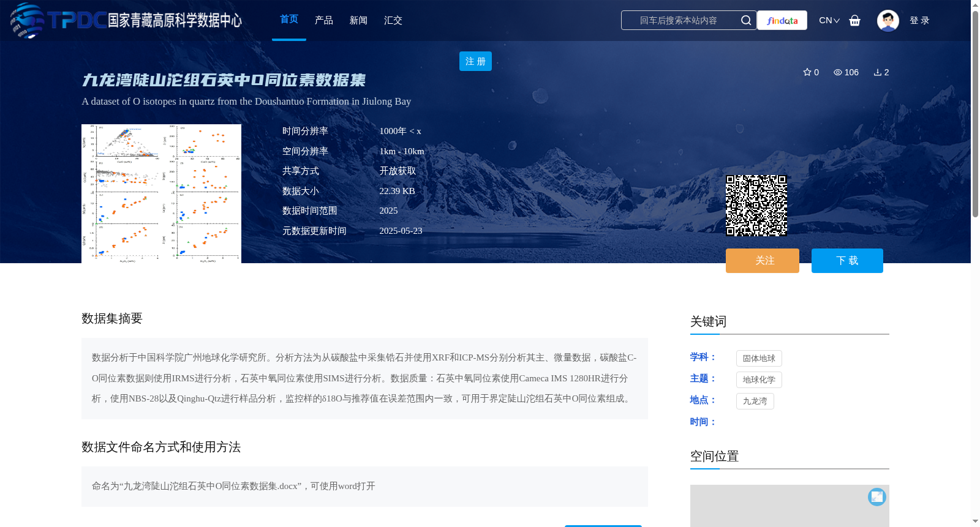Viewport: 980px width, 527px height.
Task: Click the eye view count icon
Action: click(838, 72)
